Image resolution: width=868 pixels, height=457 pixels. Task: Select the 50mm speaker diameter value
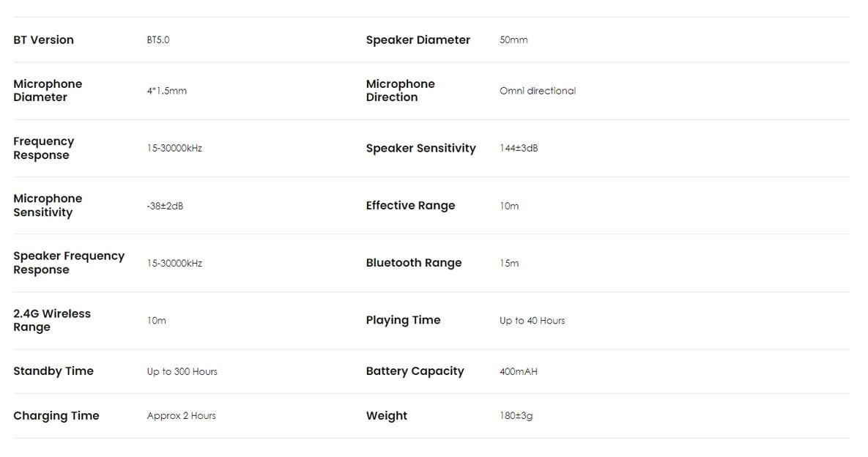click(x=513, y=40)
